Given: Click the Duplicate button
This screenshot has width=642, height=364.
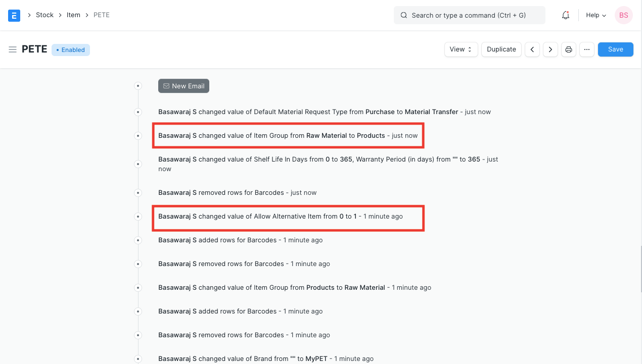Looking at the screenshot, I should (501, 49).
